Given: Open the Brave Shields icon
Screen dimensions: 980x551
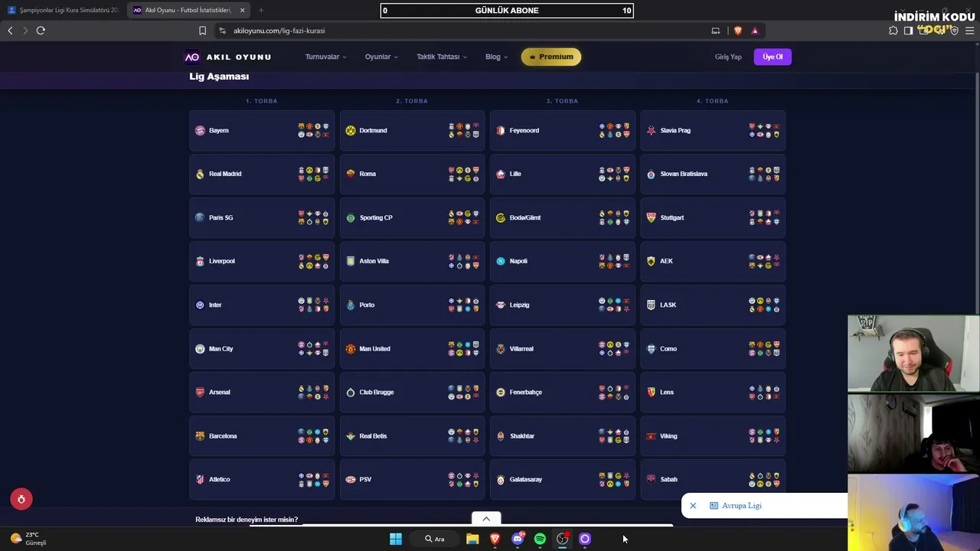Looking at the screenshot, I should tap(738, 31).
